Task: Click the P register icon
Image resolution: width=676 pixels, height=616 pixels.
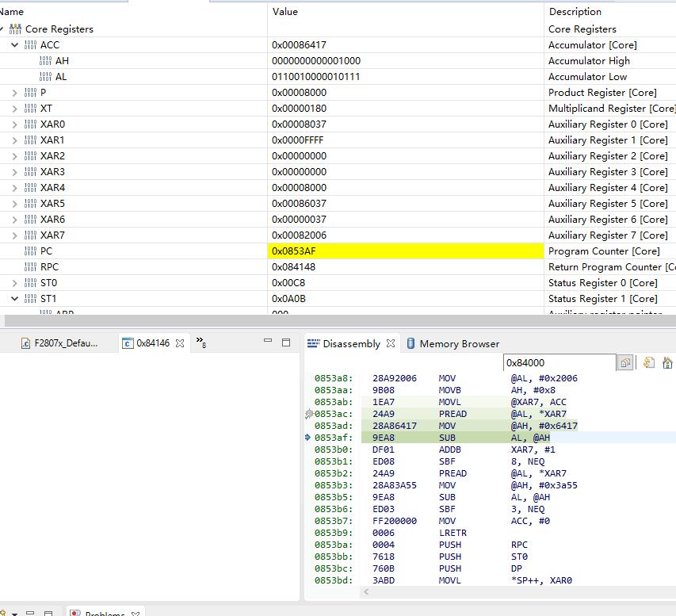Action: [x=31, y=92]
